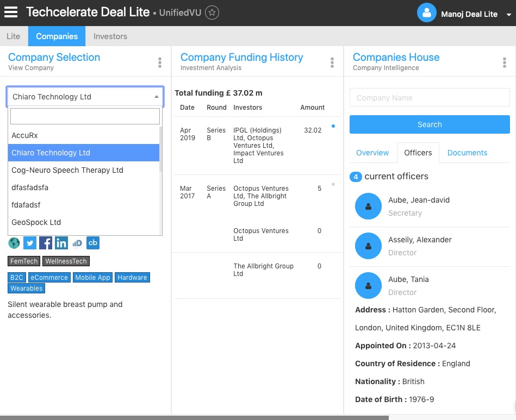
Task: Open Company Selection panel options menu
Action: coord(160,62)
